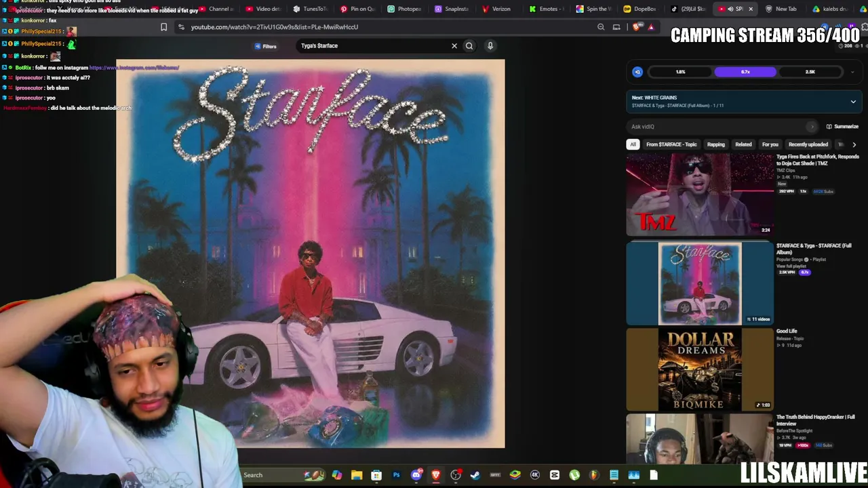Open the Starface album playlist thumbnail
868x488 pixels.
[x=700, y=284]
